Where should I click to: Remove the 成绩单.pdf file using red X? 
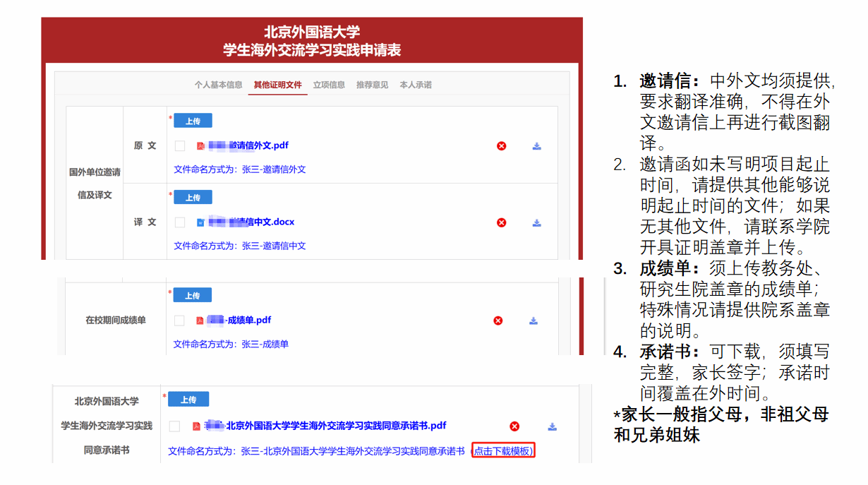(x=498, y=321)
